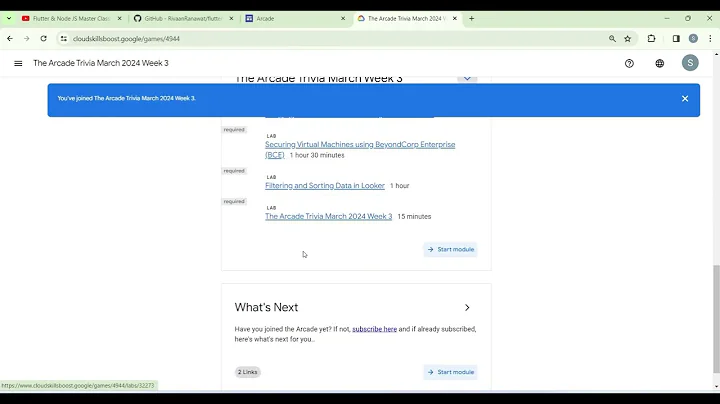Click the subscribe here link
The width and height of the screenshot is (720, 404).
[x=374, y=329]
